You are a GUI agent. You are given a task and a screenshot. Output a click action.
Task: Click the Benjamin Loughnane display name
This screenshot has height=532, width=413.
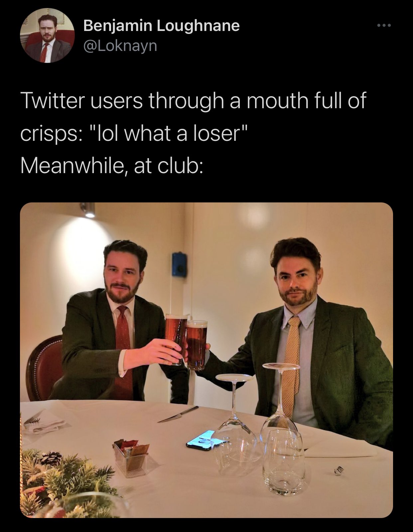pos(161,26)
